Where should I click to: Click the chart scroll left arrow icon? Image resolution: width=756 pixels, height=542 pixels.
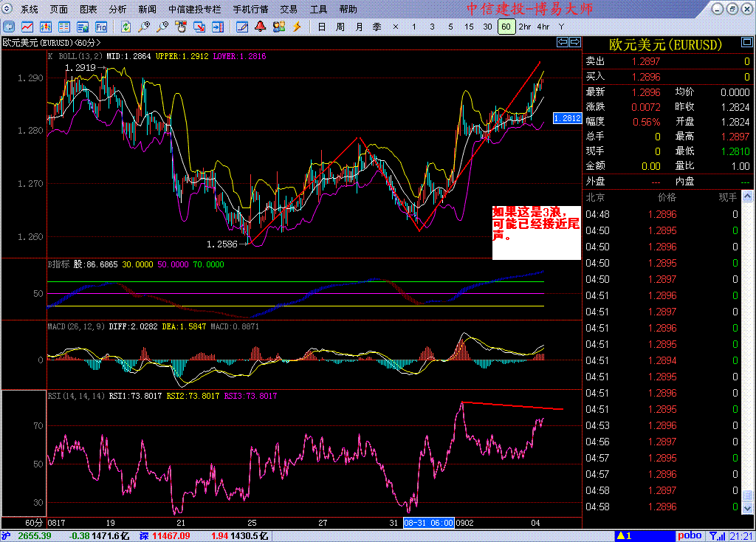click(x=562, y=42)
